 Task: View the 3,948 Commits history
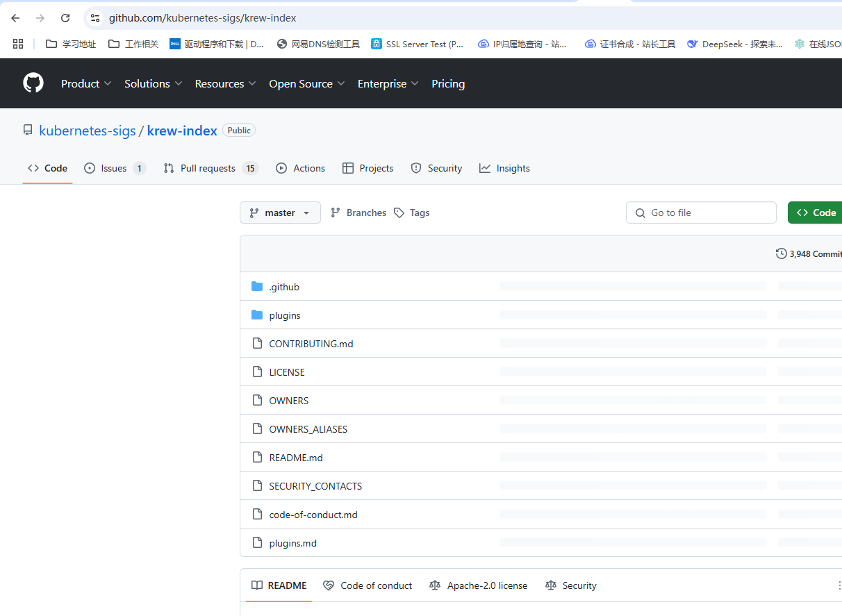809,253
